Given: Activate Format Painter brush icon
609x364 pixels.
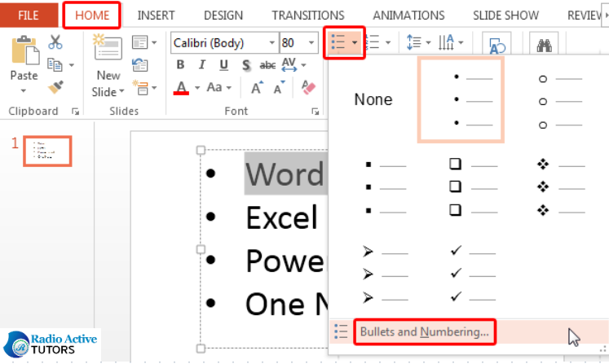Looking at the screenshot, I should pyautogui.click(x=55, y=86).
